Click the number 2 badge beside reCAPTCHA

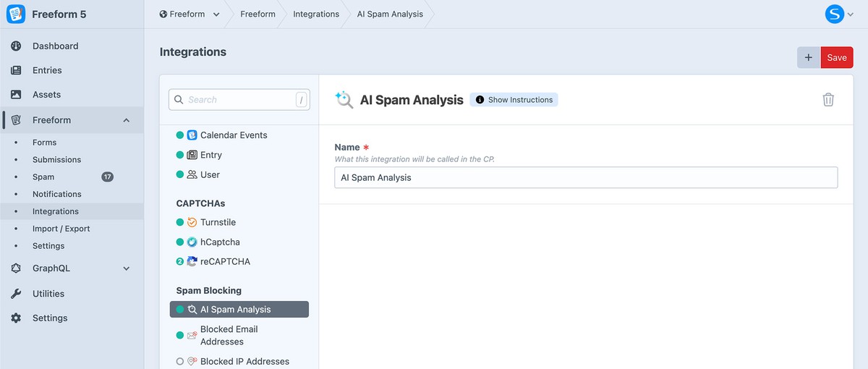180,262
